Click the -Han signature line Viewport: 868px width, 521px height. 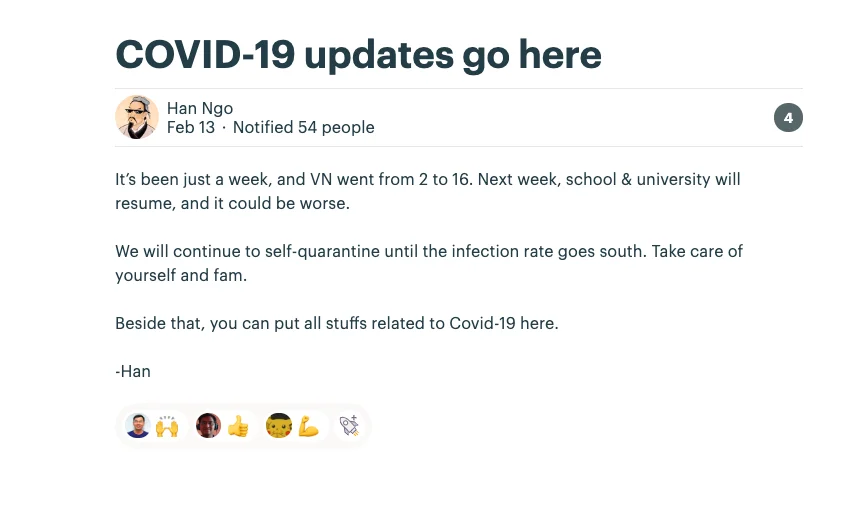click(133, 371)
